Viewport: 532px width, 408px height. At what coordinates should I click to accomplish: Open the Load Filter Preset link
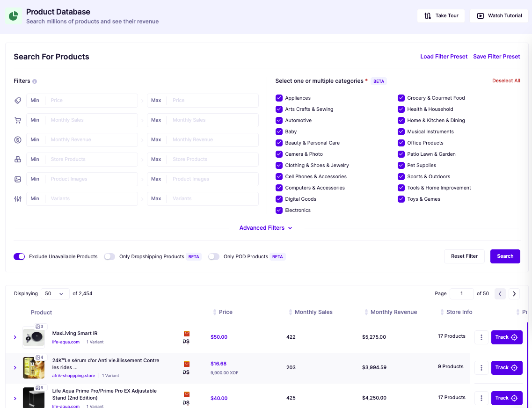[444, 56]
